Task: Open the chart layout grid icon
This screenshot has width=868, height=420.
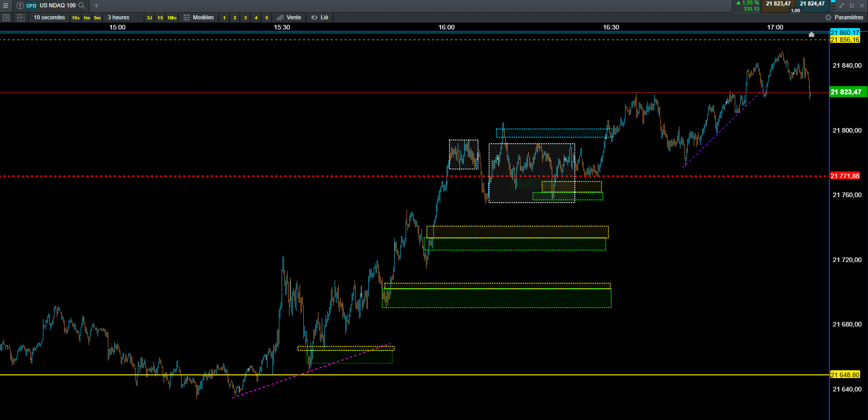Action: click(21, 17)
